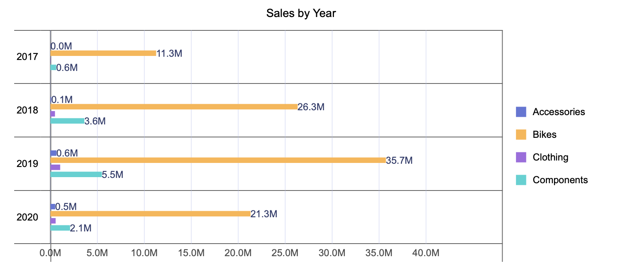
Task: Click the 2018 year axis label
Action: point(27,110)
